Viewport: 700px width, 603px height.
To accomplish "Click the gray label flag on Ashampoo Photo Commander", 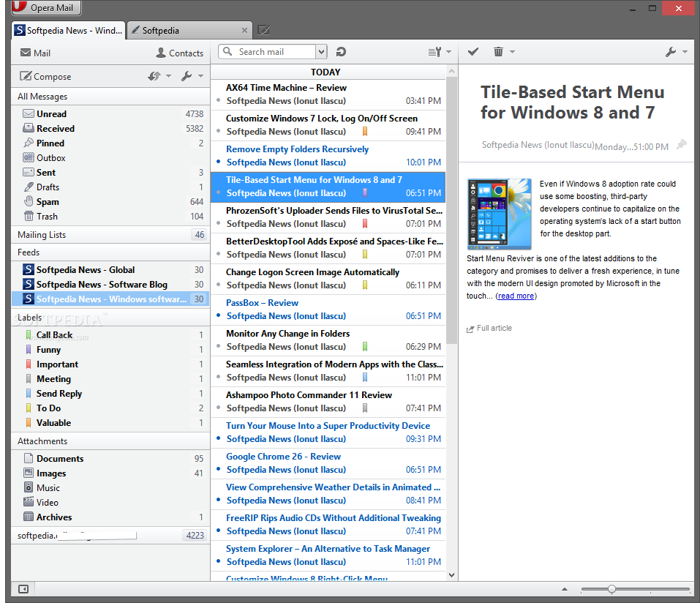I will [x=365, y=408].
